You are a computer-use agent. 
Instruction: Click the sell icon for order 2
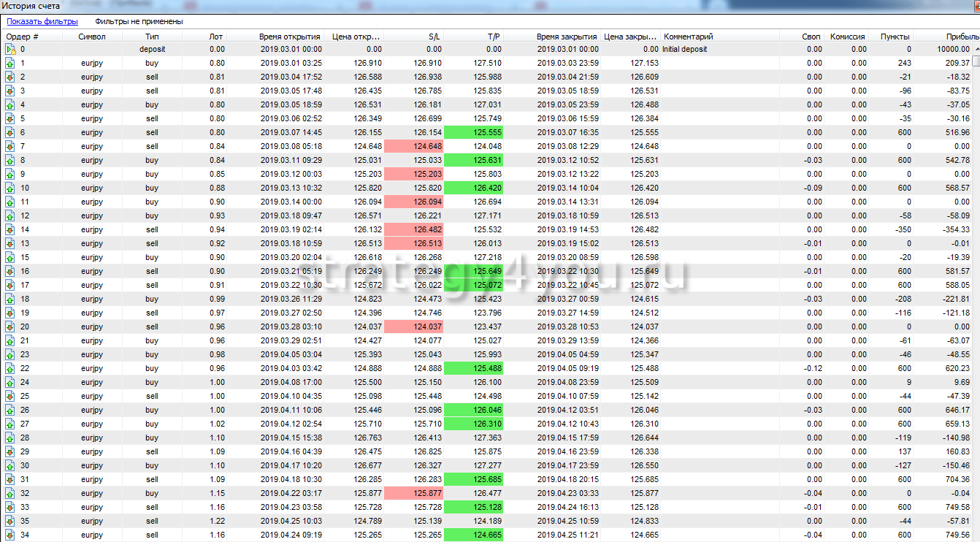[x=10, y=77]
